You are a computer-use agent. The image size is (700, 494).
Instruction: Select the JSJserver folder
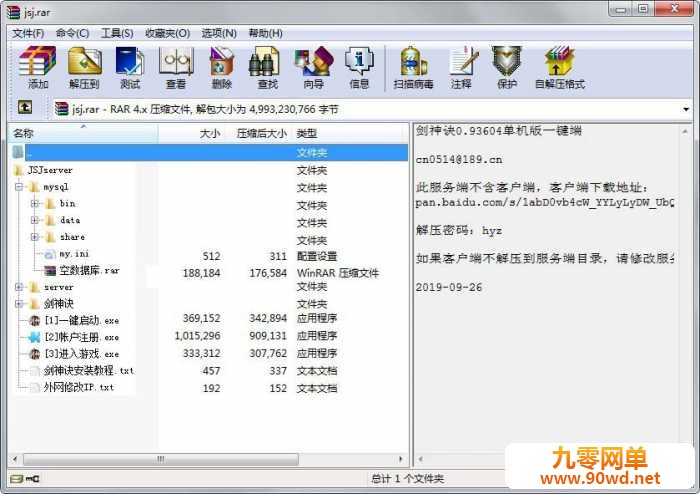pos(43,170)
